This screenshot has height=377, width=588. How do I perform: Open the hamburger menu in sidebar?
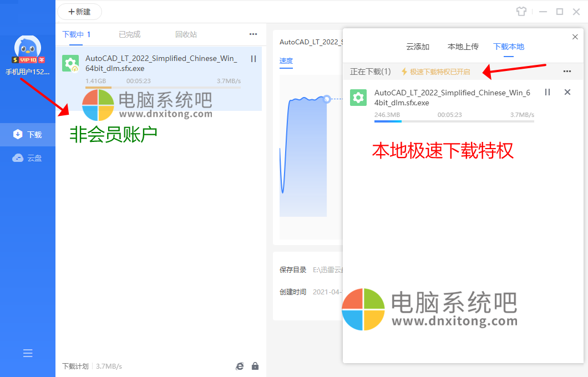28,353
